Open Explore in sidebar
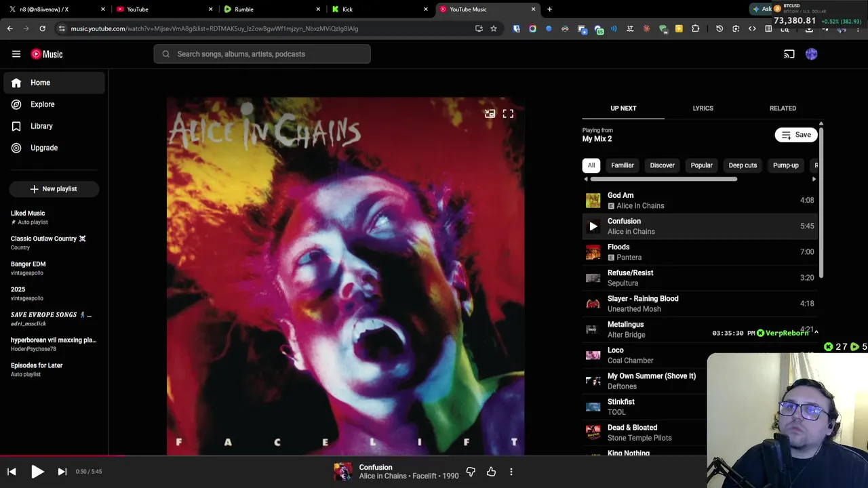Image resolution: width=868 pixels, height=488 pixels. [54, 104]
